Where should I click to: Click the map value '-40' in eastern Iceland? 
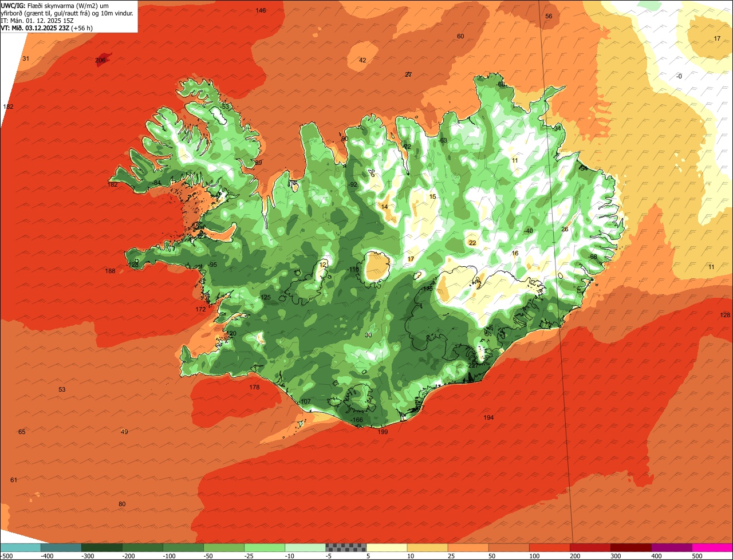coord(528,231)
